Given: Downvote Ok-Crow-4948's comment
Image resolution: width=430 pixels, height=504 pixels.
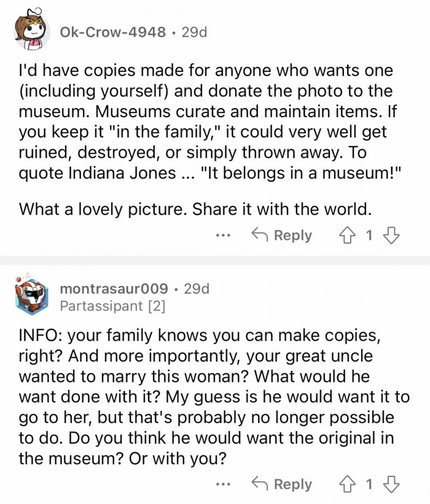Looking at the screenshot, I should point(392,236).
